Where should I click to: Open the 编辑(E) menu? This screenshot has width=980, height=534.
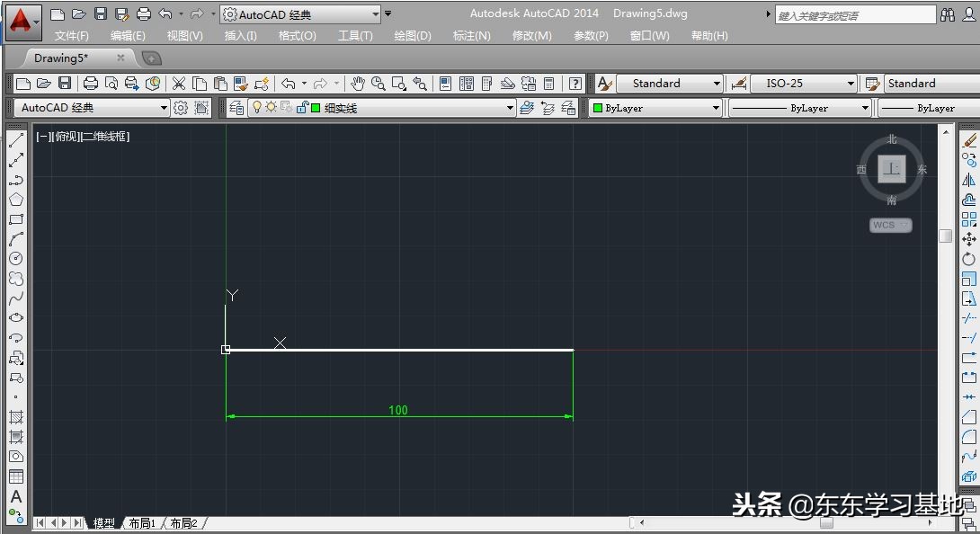pos(128,36)
